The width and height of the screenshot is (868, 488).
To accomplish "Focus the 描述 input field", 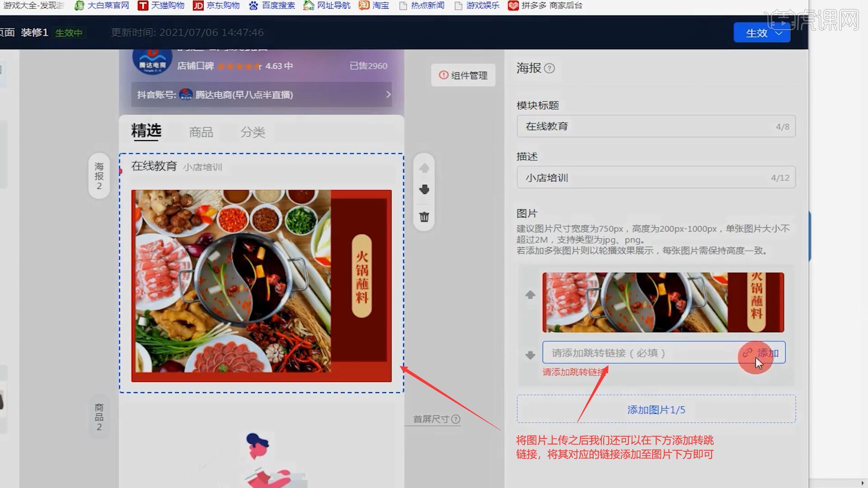I will tap(646, 178).
